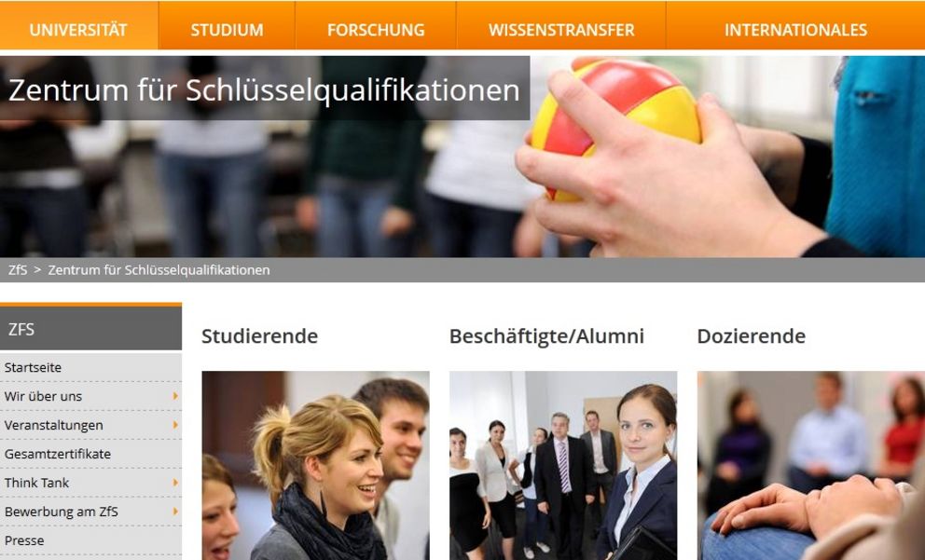
Task: Expand the Veranstaltungen submenu arrow
Action: (175, 425)
